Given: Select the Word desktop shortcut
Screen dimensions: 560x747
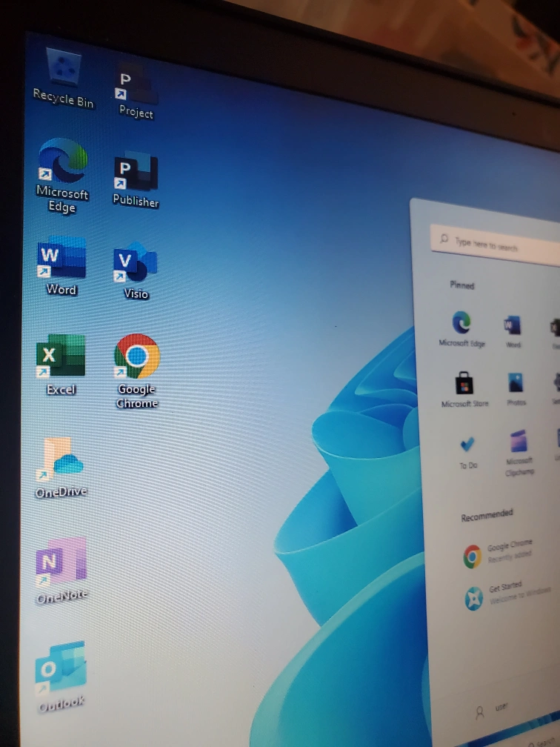Looking at the screenshot, I should (61, 266).
